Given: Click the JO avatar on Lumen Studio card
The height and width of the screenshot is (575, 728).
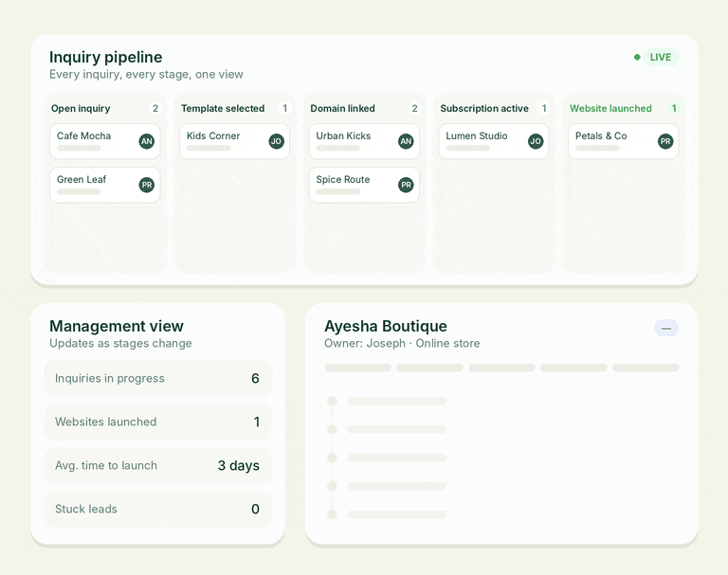Looking at the screenshot, I should click(x=536, y=141).
